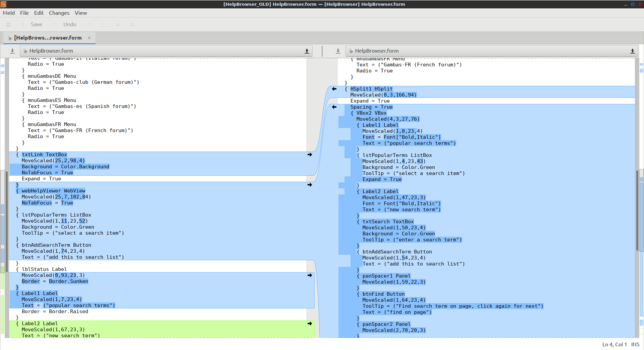644x350 pixels.
Task: Click the right pane vertical scrollbar
Action: (637, 211)
